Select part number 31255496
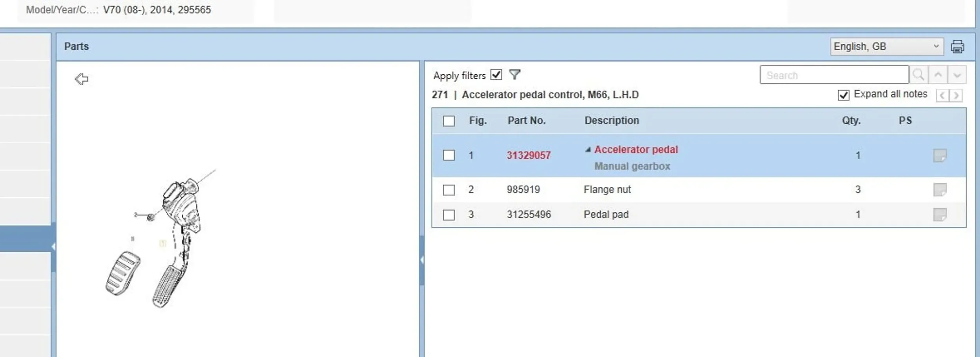The image size is (980, 357). coord(529,215)
